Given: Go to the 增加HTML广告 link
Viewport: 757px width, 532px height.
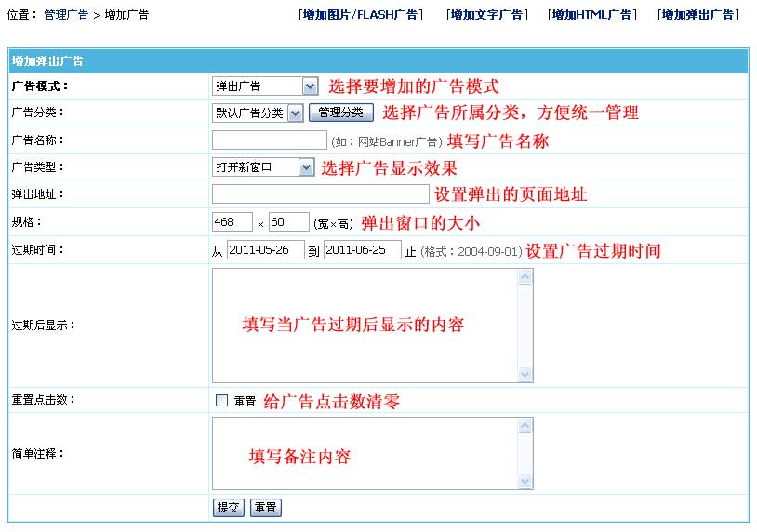Looking at the screenshot, I should (591, 15).
